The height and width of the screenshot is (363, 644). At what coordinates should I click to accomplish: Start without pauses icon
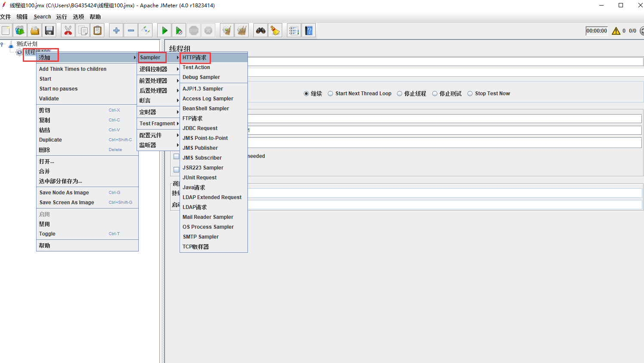[179, 30]
